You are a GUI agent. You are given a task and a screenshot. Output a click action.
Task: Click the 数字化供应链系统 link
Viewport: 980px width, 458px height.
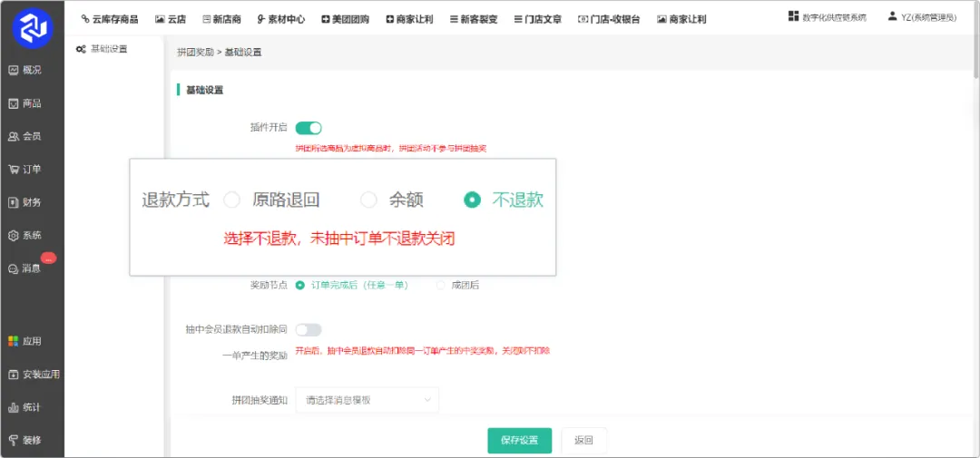point(835,17)
